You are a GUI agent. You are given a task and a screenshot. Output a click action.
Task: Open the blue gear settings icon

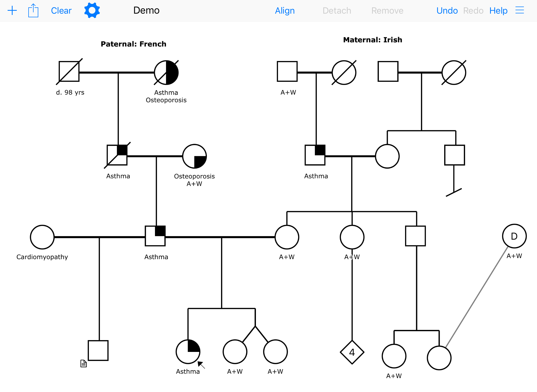tap(92, 10)
